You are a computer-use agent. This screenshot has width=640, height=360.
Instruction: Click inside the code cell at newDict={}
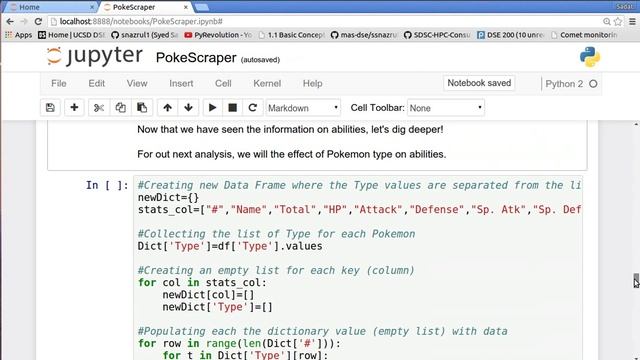tap(168, 198)
